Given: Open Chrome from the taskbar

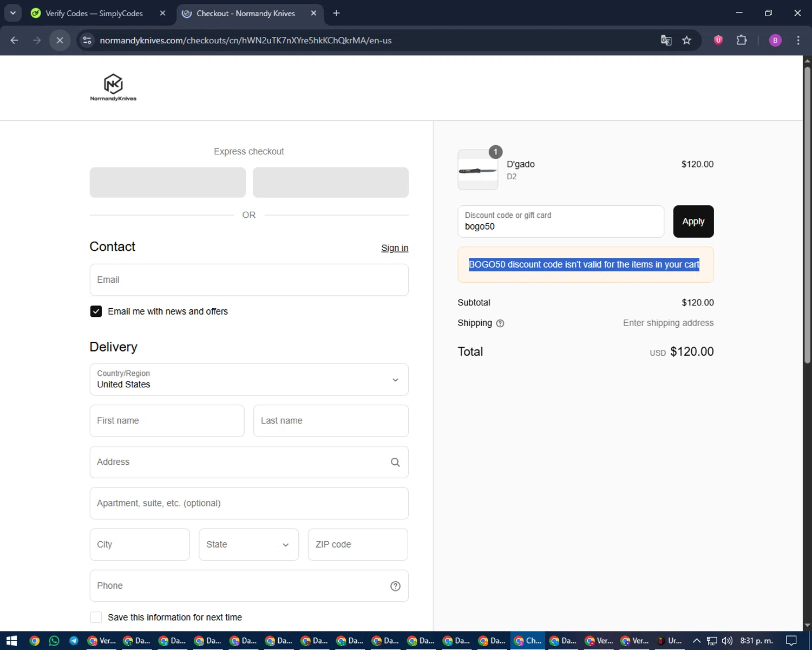Looking at the screenshot, I should pos(34,641).
